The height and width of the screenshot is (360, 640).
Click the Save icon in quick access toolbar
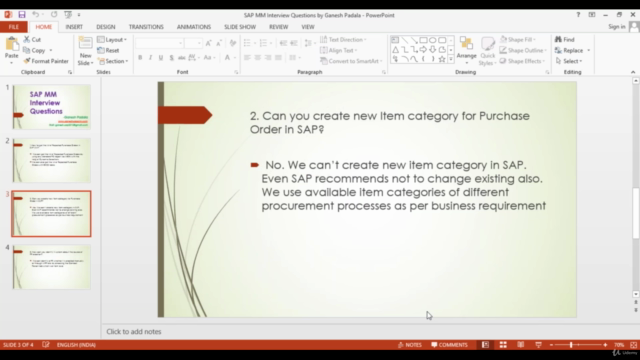[x=22, y=15]
